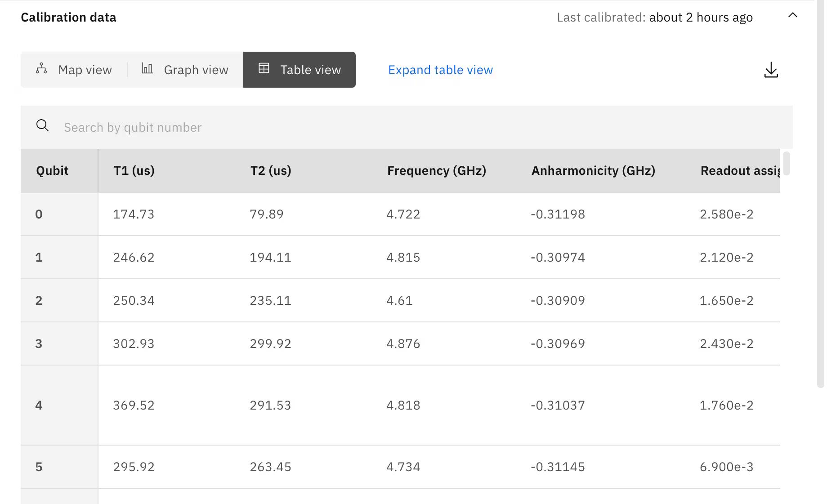This screenshot has height=504, width=827.
Task: Click T1 value 250.34
Action: pyautogui.click(x=134, y=301)
